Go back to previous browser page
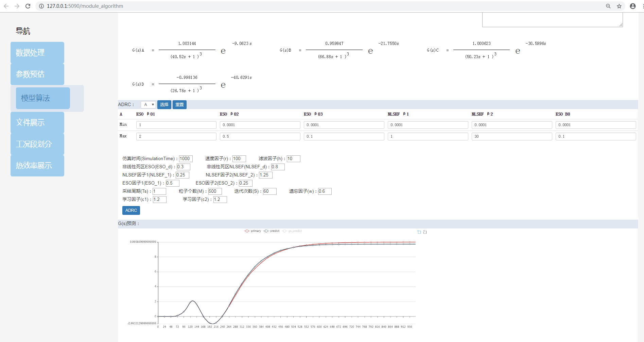The width and height of the screenshot is (644, 342). coord(6,6)
